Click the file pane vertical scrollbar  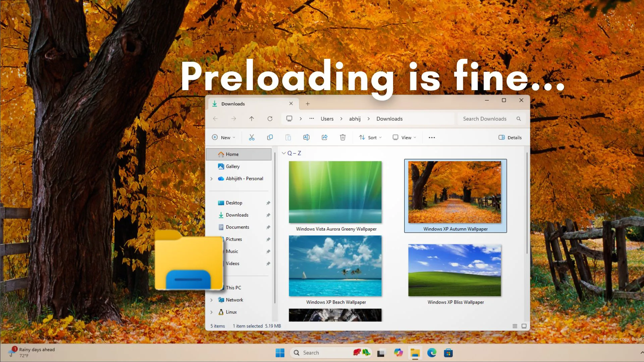[527, 203]
